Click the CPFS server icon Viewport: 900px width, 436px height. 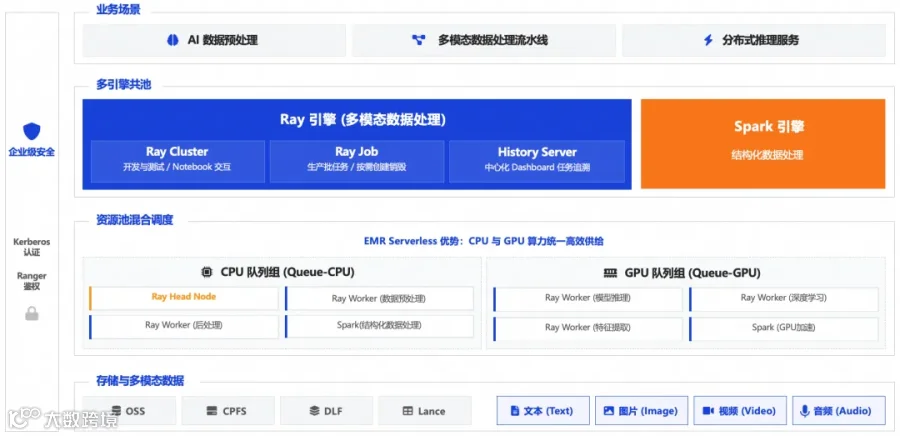coord(212,411)
